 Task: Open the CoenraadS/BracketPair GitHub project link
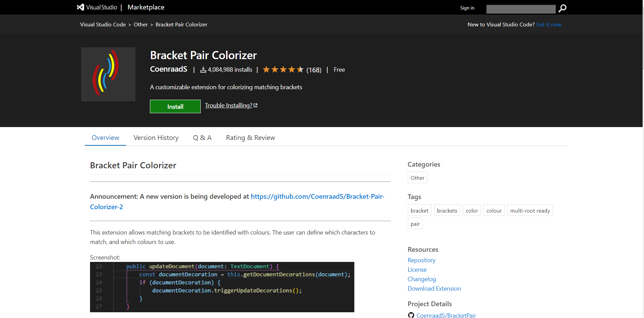click(x=446, y=315)
